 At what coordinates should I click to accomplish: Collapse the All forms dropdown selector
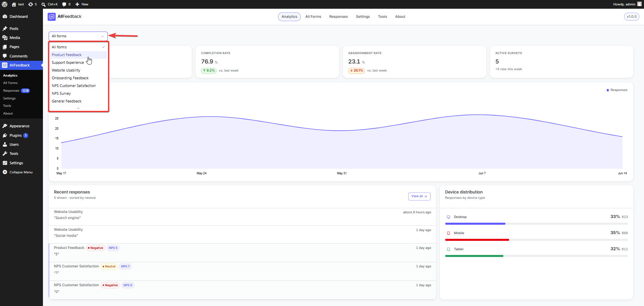point(78,36)
